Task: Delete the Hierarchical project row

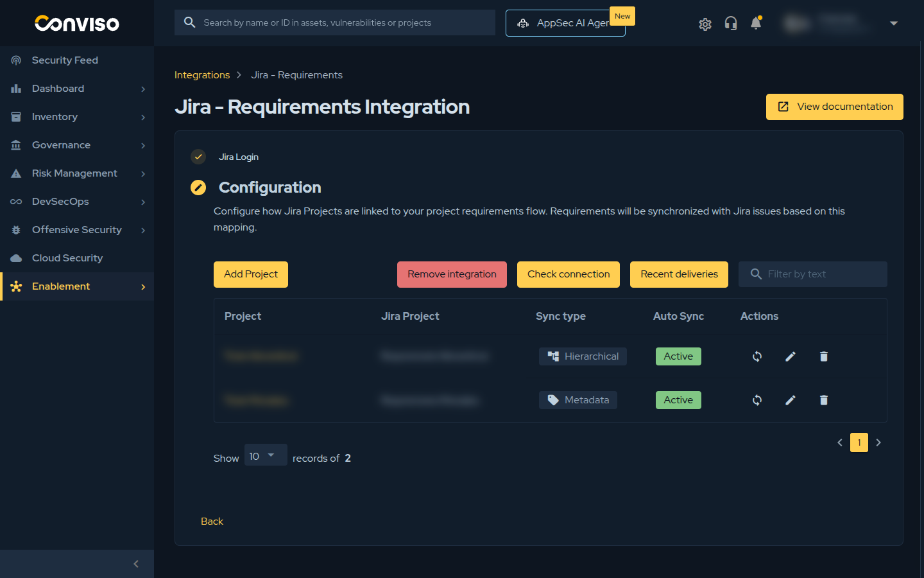Action: tap(824, 356)
